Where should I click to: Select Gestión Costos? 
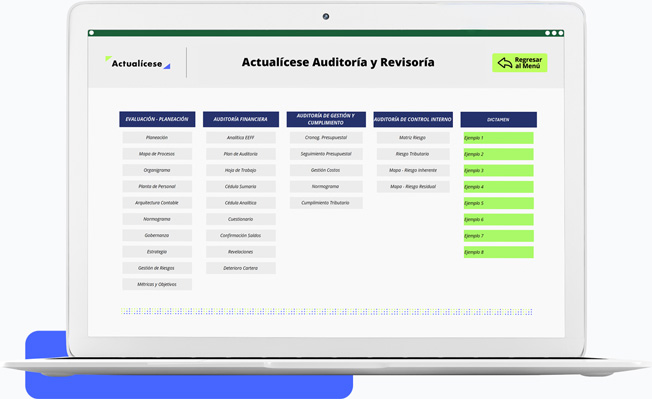pos(326,170)
